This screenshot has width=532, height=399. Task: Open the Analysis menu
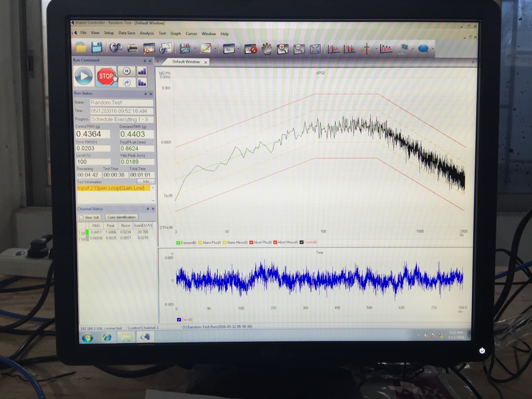[x=147, y=33]
